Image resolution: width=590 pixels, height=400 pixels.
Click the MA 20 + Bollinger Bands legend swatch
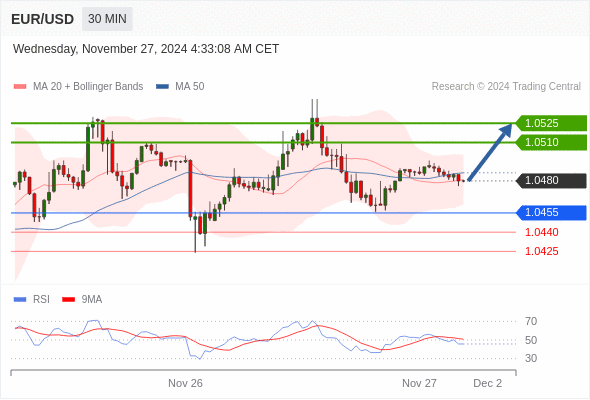pyautogui.click(x=20, y=87)
